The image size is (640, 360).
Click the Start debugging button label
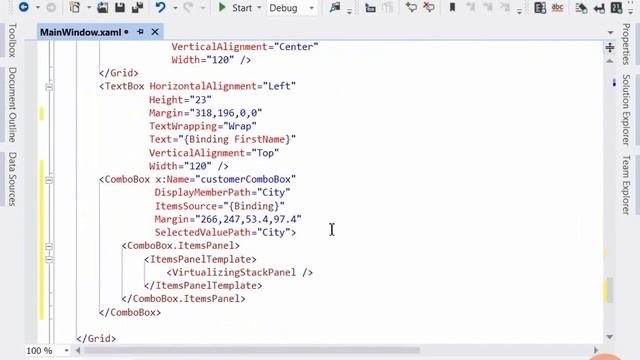(x=242, y=8)
